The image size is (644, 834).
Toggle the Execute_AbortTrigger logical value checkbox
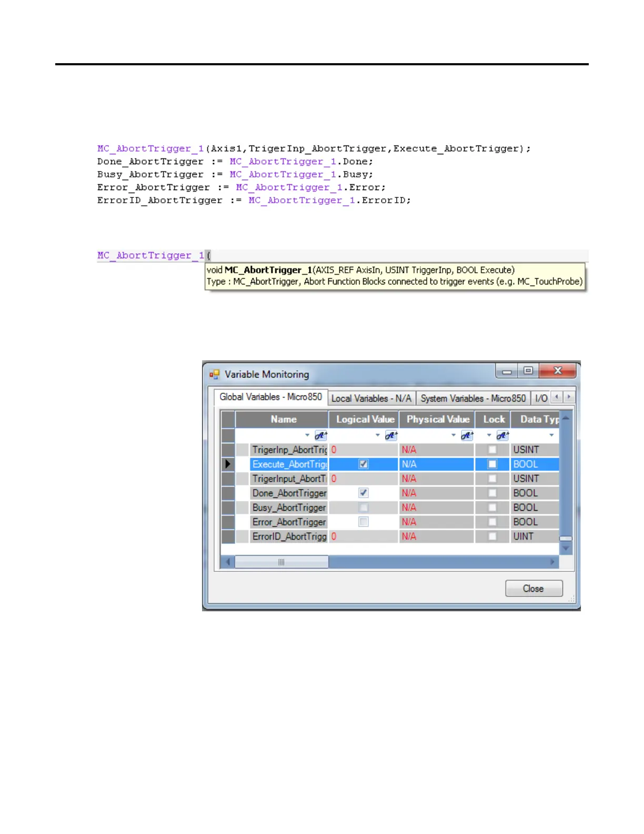(x=364, y=464)
